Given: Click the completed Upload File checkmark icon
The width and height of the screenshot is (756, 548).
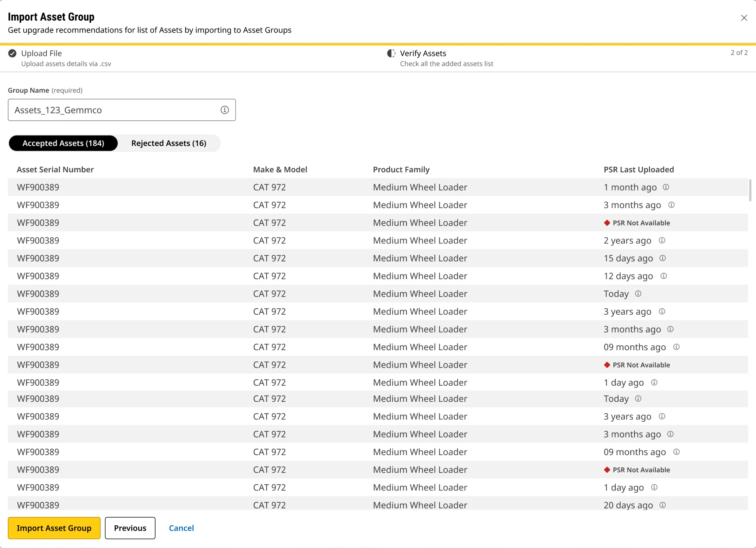Looking at the screenshot, I should 12,53.
